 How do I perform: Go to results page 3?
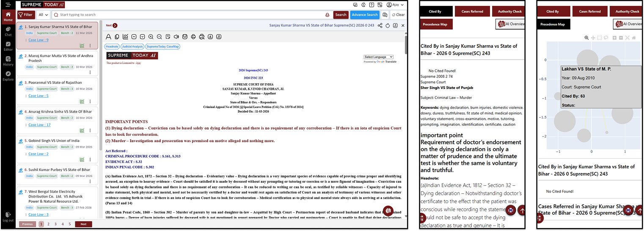coord(55,224)
